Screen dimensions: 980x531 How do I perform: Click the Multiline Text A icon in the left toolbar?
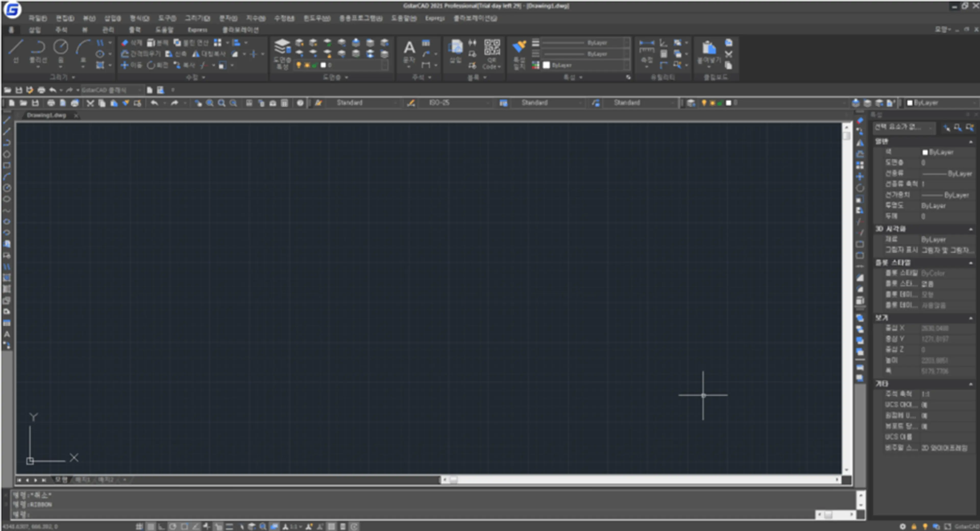point(7,334)
